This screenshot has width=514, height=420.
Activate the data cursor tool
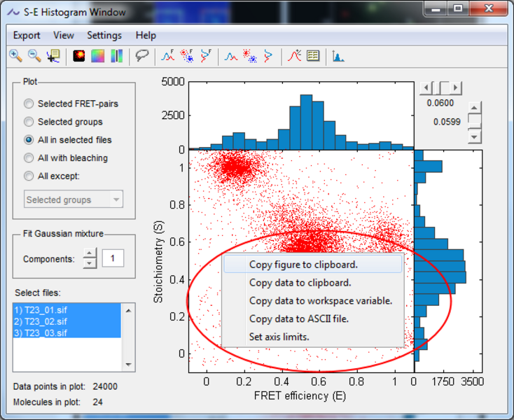point(53,56)
